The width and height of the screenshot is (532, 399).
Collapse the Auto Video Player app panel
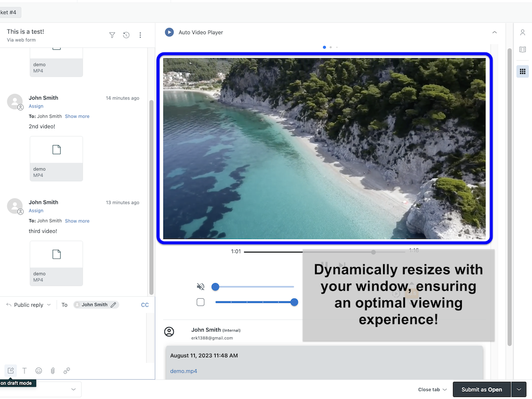[495, 32]
